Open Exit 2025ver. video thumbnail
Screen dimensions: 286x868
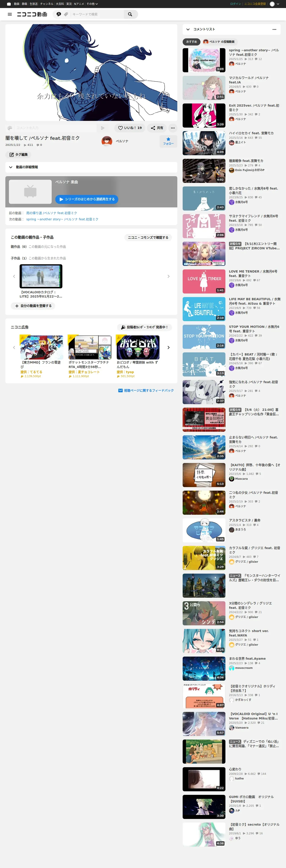(x=204, y=116)
